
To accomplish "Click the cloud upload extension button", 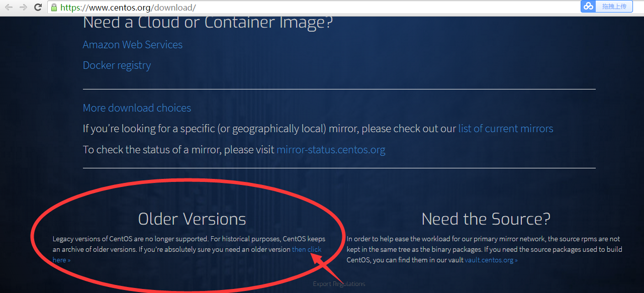I will click(x=607, y=7).
